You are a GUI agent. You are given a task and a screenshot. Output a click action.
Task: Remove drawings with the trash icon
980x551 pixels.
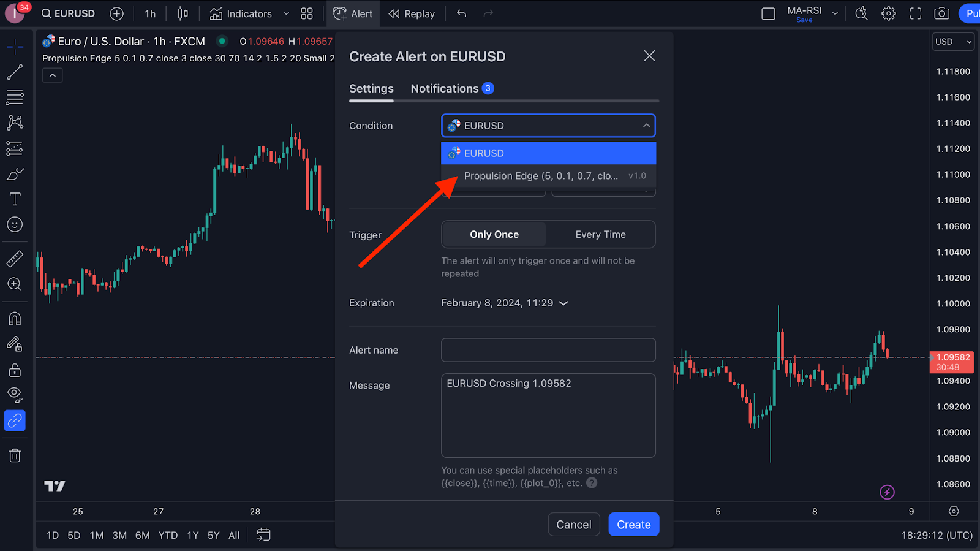(x=15, y=455)
